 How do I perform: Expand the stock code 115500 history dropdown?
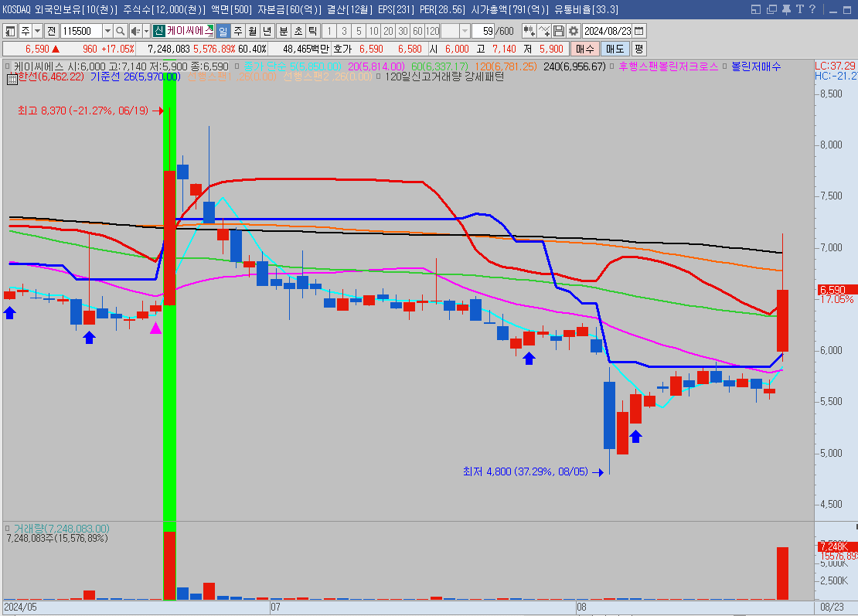tap(107, 31)
